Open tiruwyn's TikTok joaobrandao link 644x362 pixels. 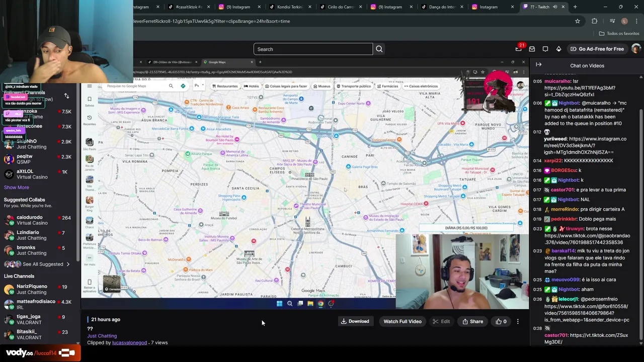point(587,239)
